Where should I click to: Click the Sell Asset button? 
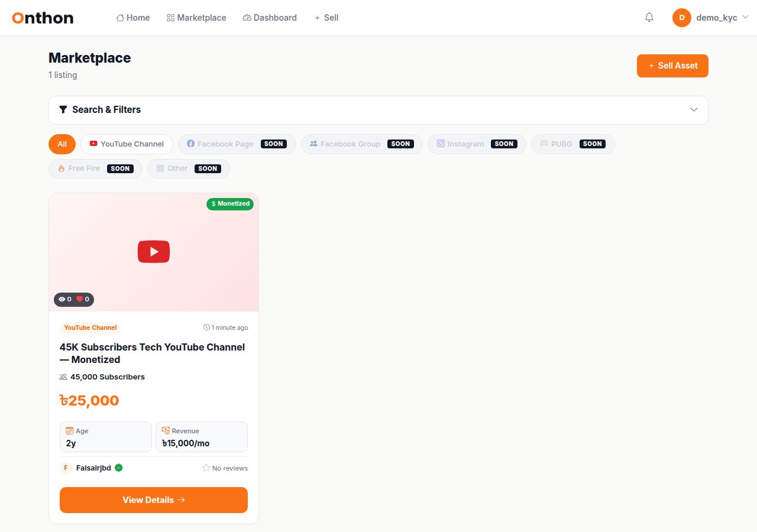(x=672, y=66)
